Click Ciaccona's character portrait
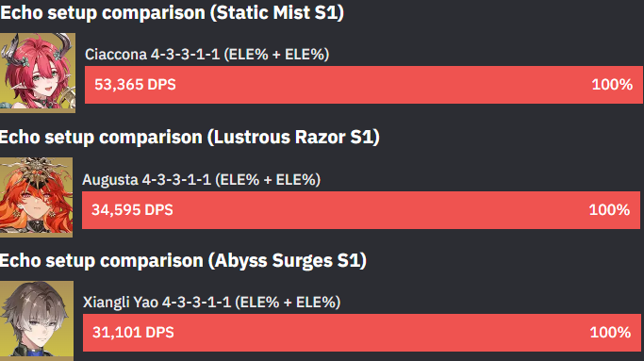The width and height of the screenshot is (644, 361). (x=38, y=73)
